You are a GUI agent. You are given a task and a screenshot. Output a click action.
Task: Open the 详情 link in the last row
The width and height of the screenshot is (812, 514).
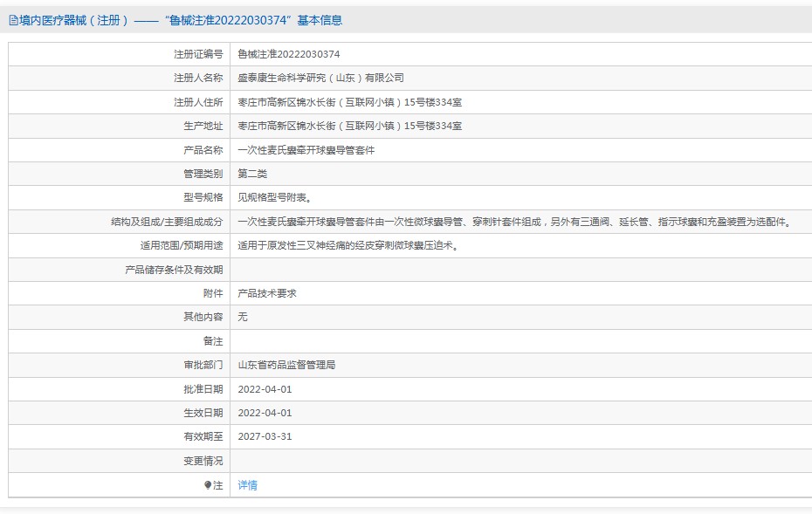[247, 485]
